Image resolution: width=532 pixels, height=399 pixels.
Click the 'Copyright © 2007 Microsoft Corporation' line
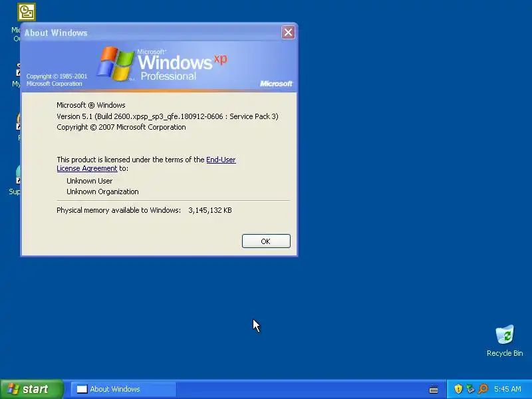coord(121,127)
